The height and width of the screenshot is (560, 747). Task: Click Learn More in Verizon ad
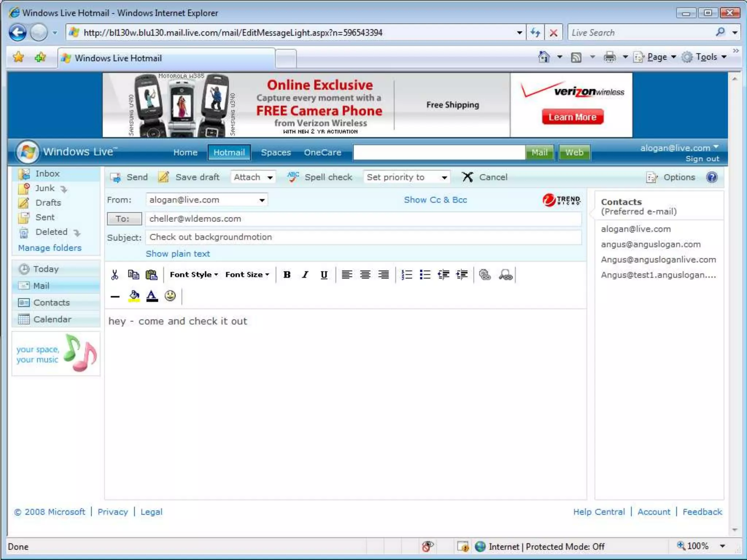pyautogui.click(x=573, y=117)
